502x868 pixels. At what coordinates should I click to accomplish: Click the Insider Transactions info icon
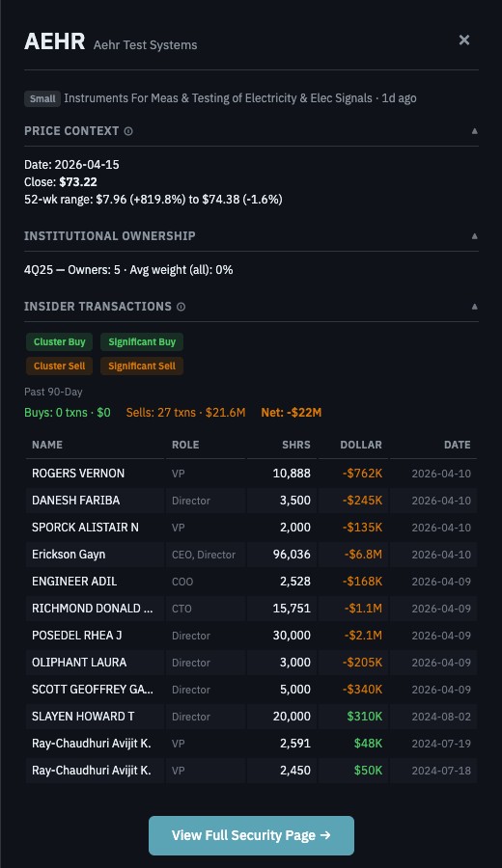181,307
